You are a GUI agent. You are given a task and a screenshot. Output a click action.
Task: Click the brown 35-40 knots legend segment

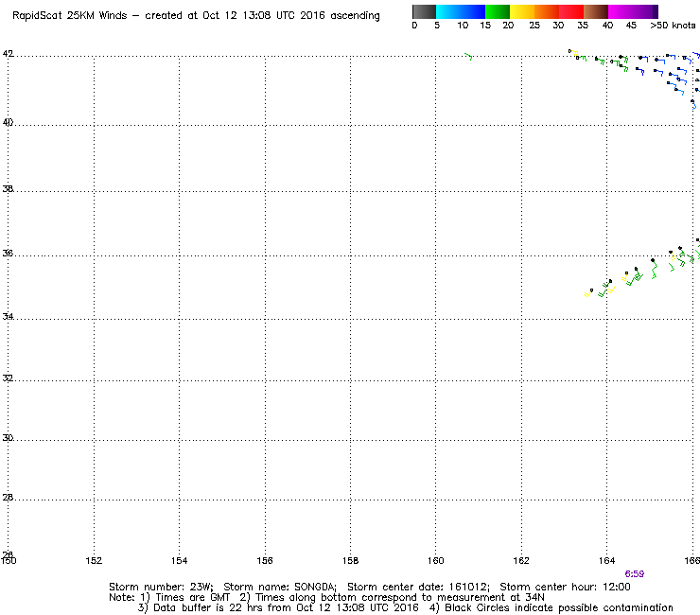pos(596,11)
